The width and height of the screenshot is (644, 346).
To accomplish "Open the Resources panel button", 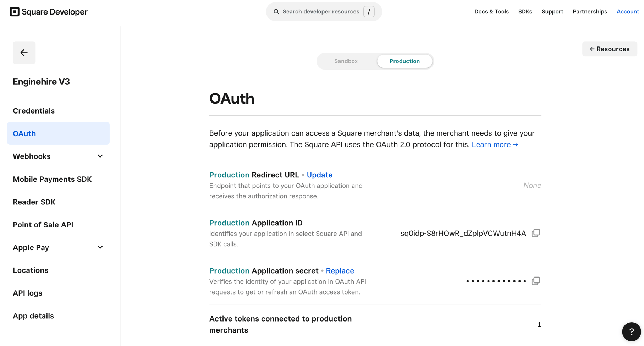I will (x=609, y=49).
